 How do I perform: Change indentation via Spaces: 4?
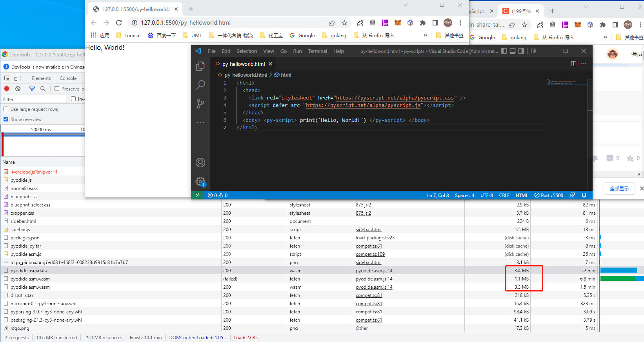click(x=464, y=195)
